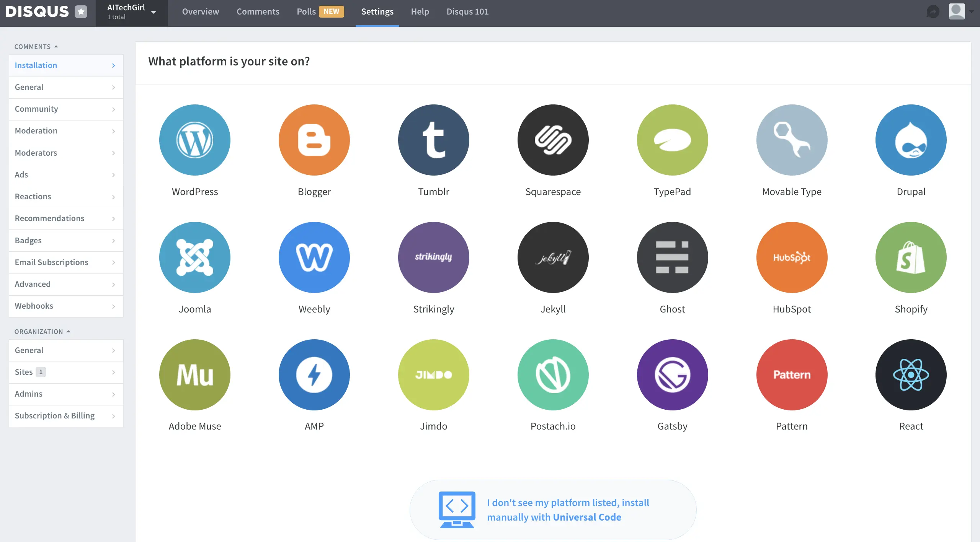
Task: Open the Polls NEW tab
Action: click(320, 11)
